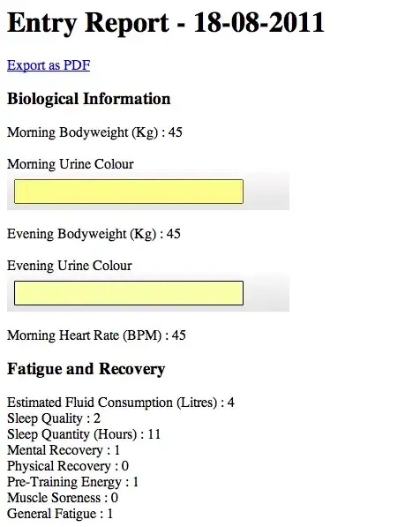
Task: Click the Fatigue and Recovery heading
Action: 86,369
